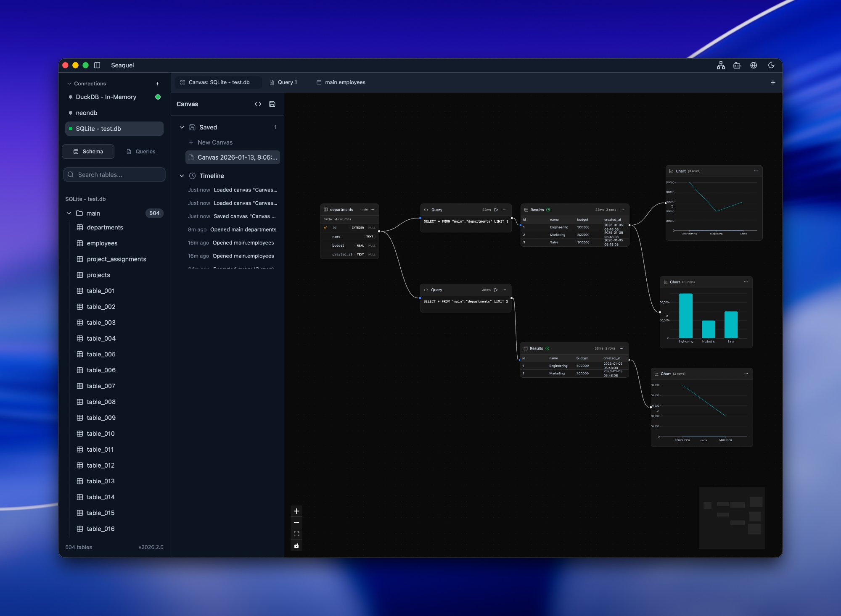Zoom in on the canvas
The height and width of the screenshot is (616, 841).
click(296, 511)
